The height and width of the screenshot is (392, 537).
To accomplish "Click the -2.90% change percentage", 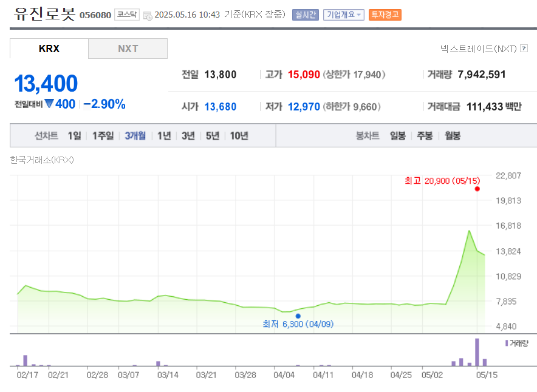I will point(104,104).
